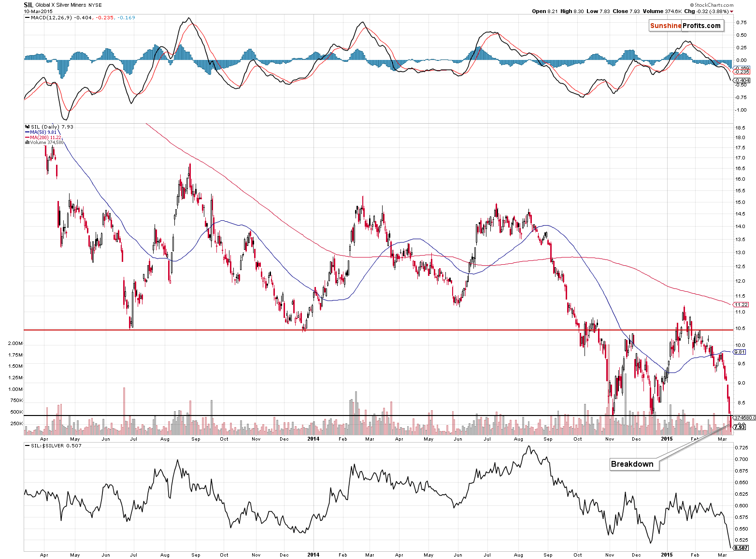756x559 pixels.
Task: Click the -0.404 MACD value tag
Action: click(742, 80)
